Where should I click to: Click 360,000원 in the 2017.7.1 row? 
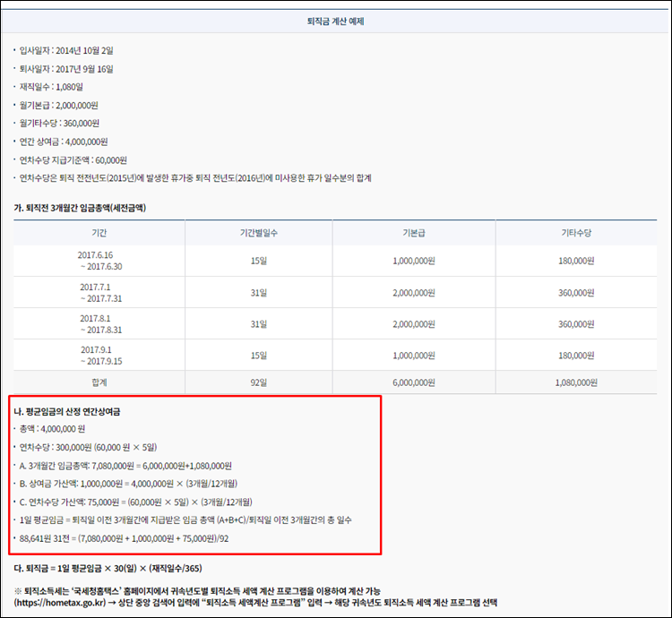pyautogui.click(x=576, y=293)
